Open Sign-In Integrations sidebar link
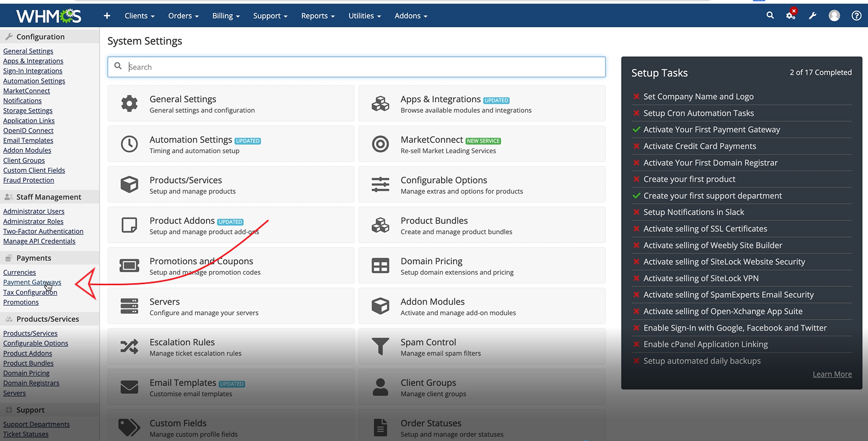Image resolution: width=868 pixels, height=441 pixels. (x=32, y=71)
